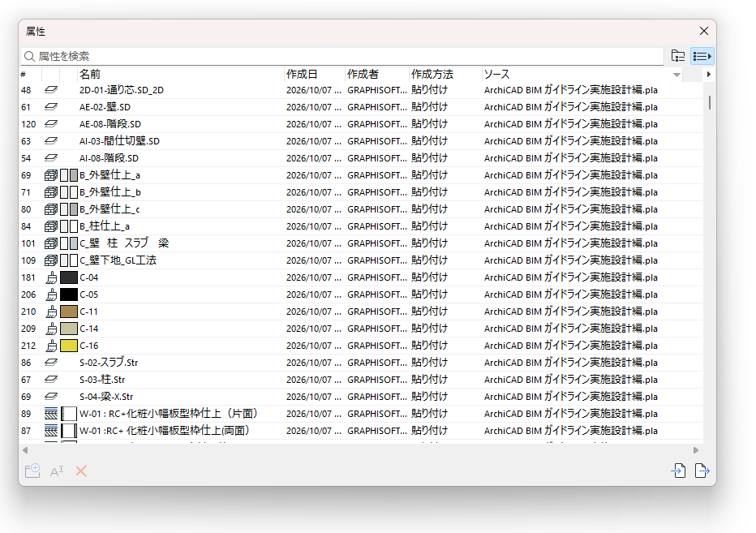Click building material icon of C_壁 柱 スラブ 梁
The image size is (756, 533).
pyautogui.click(x=51, y=243)
